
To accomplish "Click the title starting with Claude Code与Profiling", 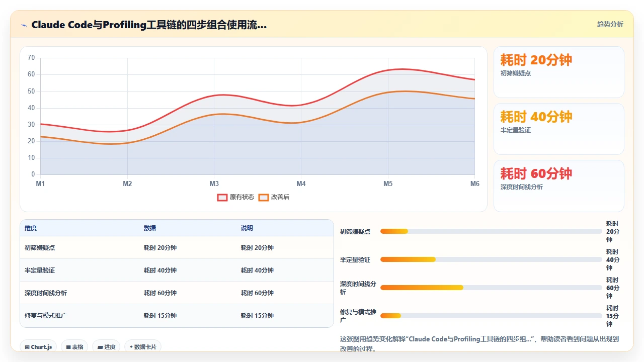I will click(x=149, y=25).
